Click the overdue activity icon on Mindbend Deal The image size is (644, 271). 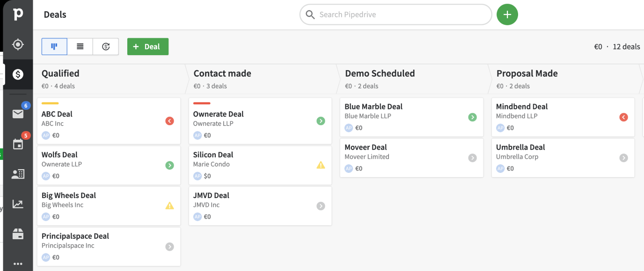click(623, 117)
